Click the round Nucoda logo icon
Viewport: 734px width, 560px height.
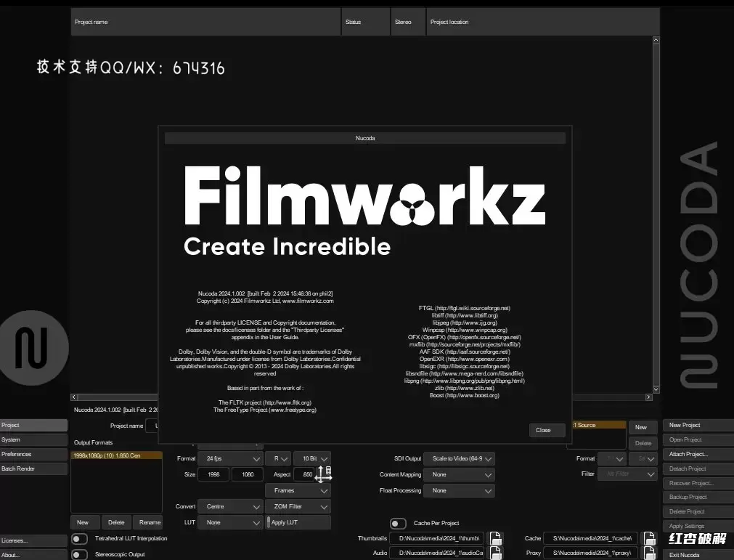point(33,348)
